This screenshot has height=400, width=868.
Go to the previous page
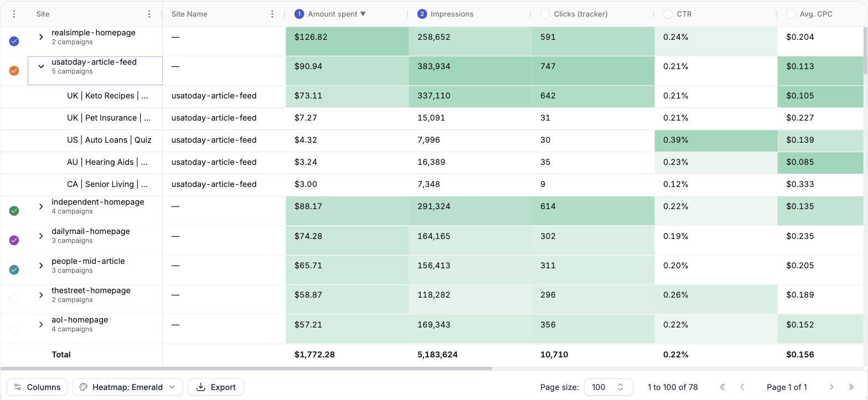pos(742,387)
